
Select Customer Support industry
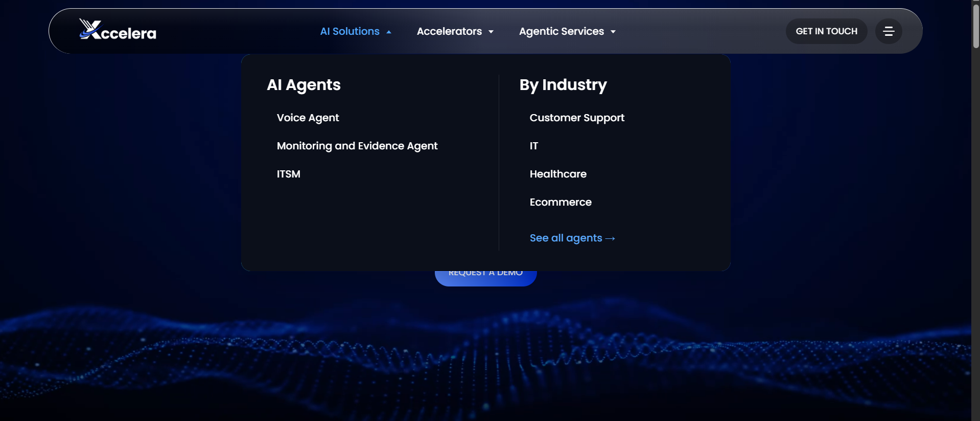click(577, 118)
